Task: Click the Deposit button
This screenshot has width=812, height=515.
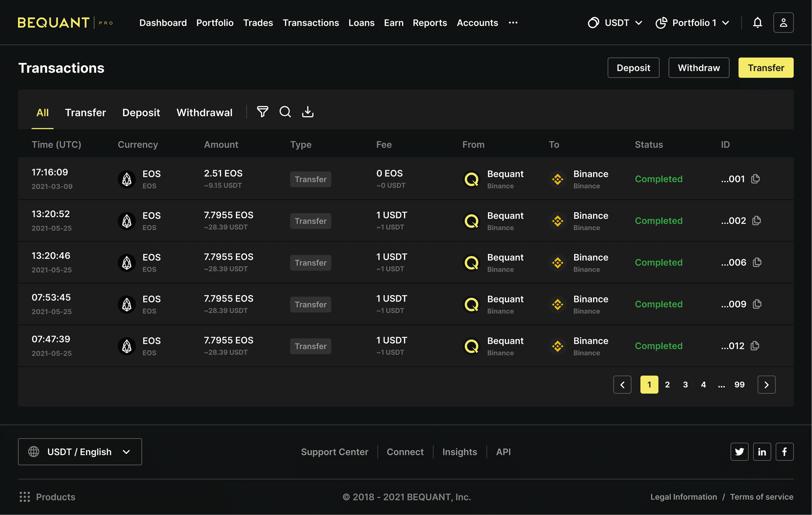Action: 633,68
